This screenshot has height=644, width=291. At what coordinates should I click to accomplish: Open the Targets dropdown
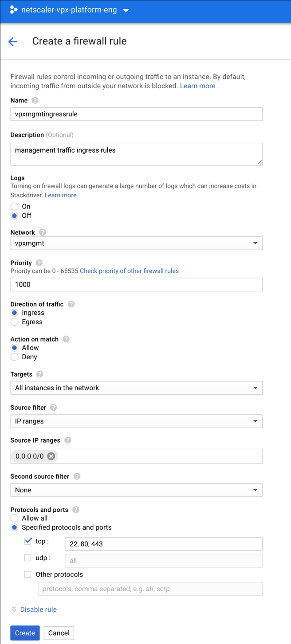coord(137,388)
